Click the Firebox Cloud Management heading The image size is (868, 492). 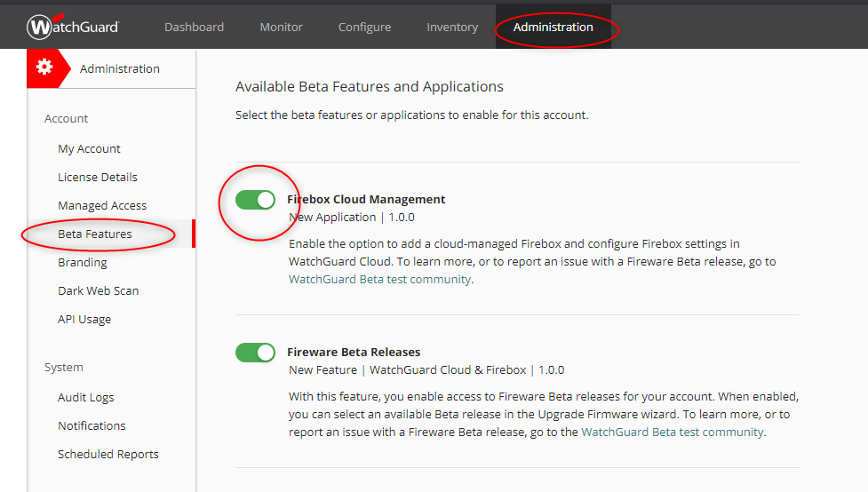tap(366, 199)
